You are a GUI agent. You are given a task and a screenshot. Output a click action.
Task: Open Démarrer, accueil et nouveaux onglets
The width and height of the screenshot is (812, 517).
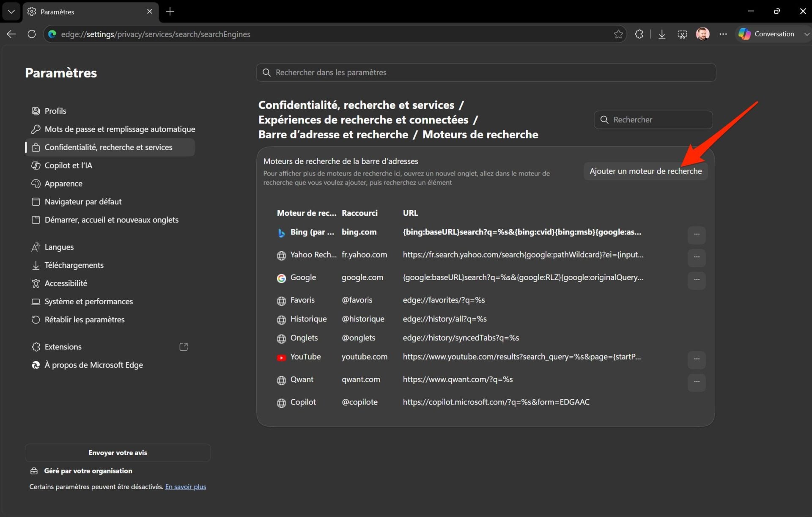110,220
